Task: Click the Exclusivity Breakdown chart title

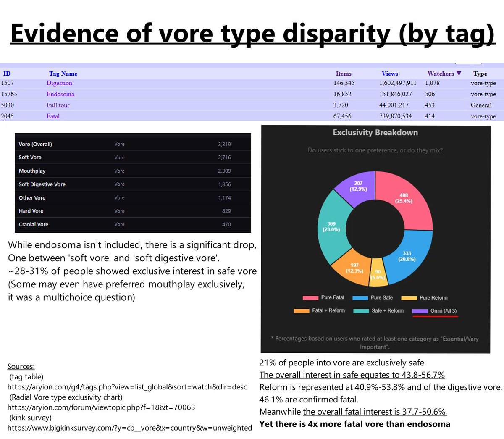Action: click(375, 133)
